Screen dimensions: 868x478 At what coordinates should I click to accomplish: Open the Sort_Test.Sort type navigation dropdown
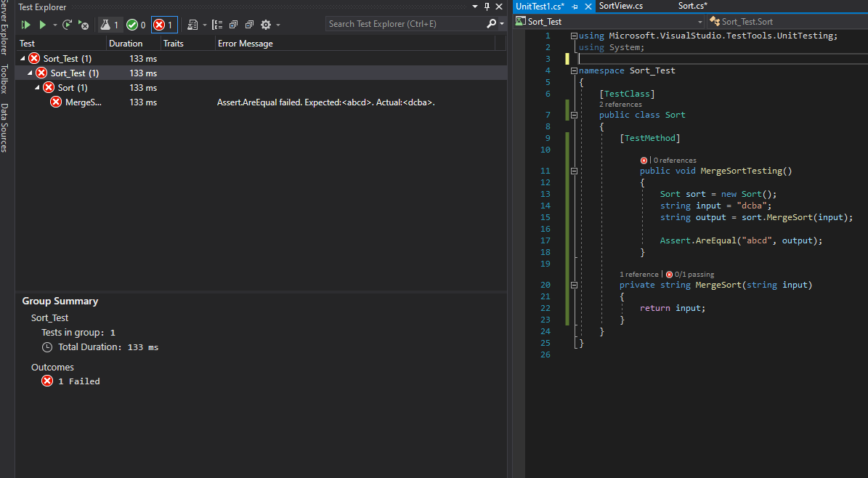789,22
